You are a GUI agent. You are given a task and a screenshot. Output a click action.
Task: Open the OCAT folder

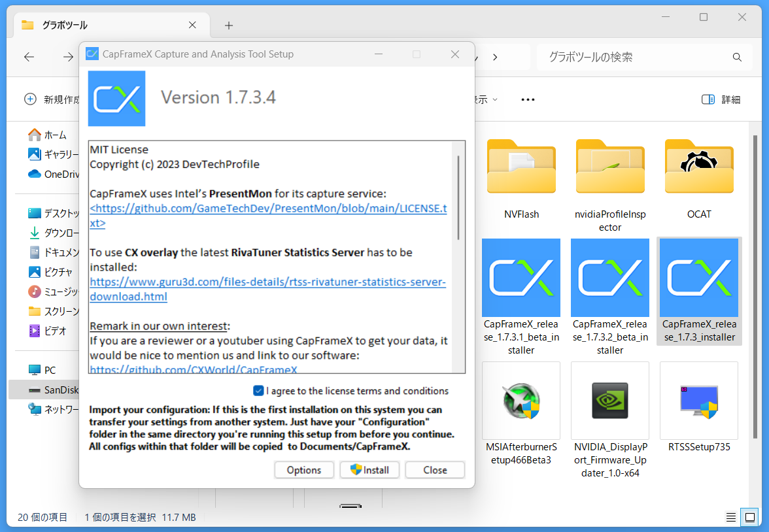click(699, 179)
